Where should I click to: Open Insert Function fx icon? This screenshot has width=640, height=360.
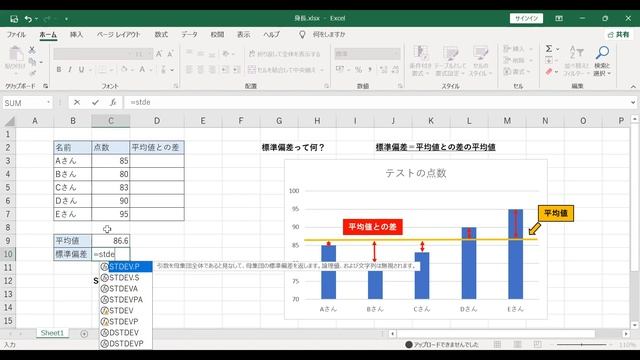[113, 102]
